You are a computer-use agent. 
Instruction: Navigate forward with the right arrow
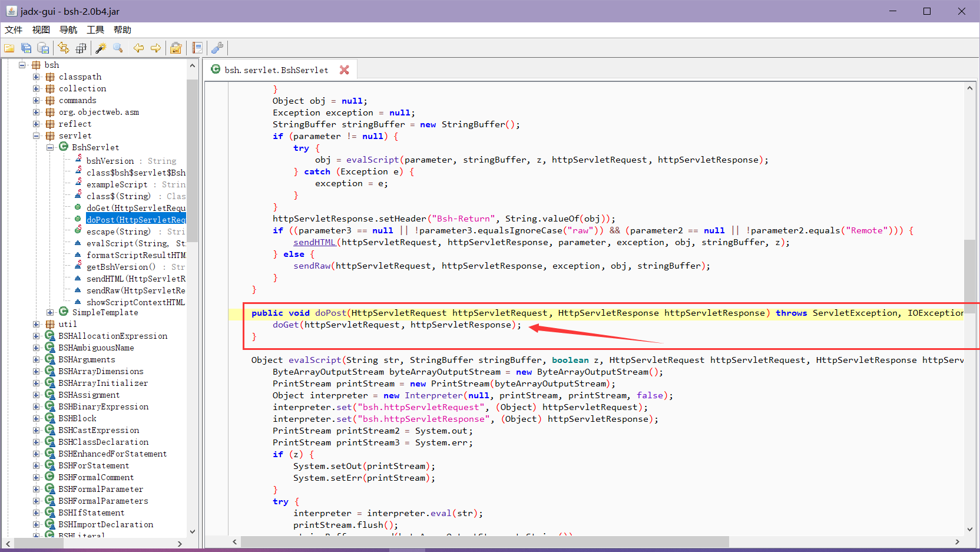(x=155, y=48)
